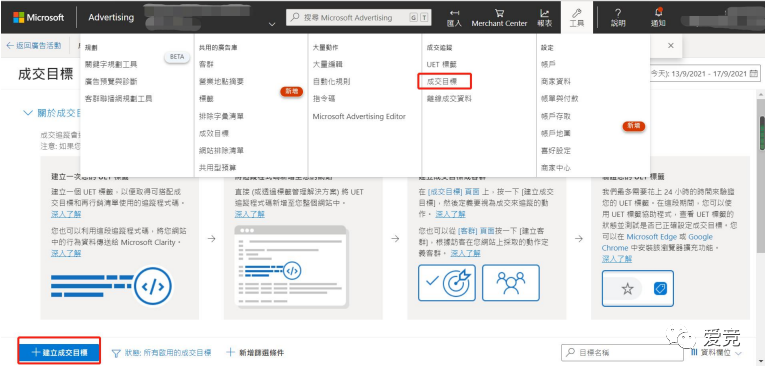Open the 通知 notification bell icon
The image size is (765, 371).
(x=658, y=12)
